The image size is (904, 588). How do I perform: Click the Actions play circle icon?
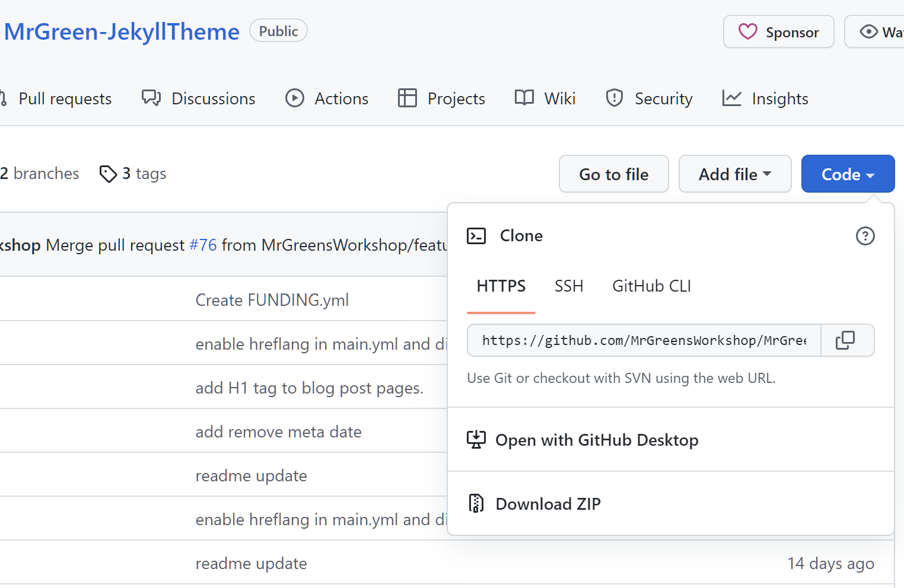[x=295, y=98]
